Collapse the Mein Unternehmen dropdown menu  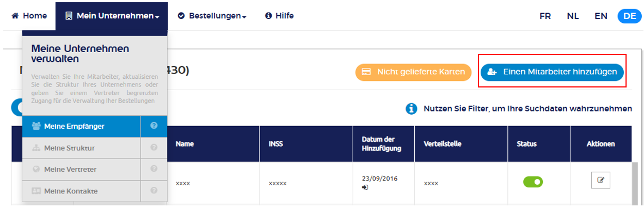112,16
